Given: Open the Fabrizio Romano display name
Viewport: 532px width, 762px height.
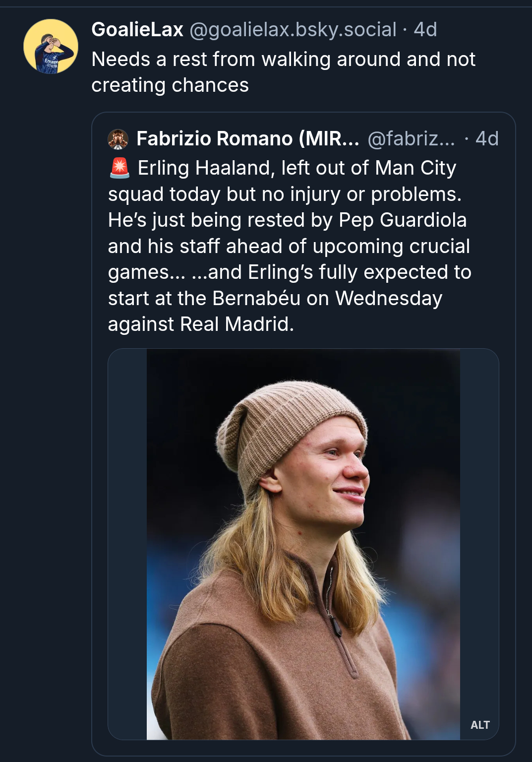Looking at the screenshot, I should pos(247,139).
